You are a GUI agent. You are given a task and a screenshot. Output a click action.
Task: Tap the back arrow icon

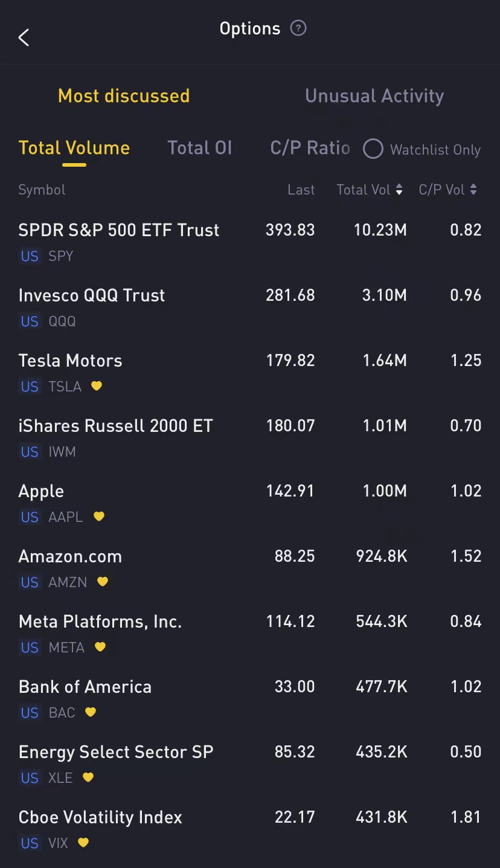24,37
